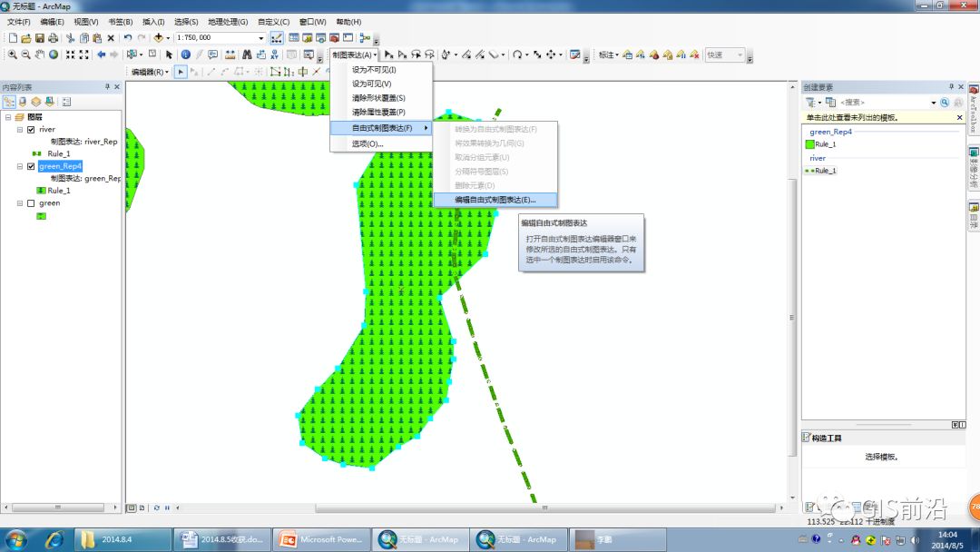Switch to the Microsoft PowerPoint taskbar button
The width and height of the screenshot is (980, 552).
tap(320, 539)
